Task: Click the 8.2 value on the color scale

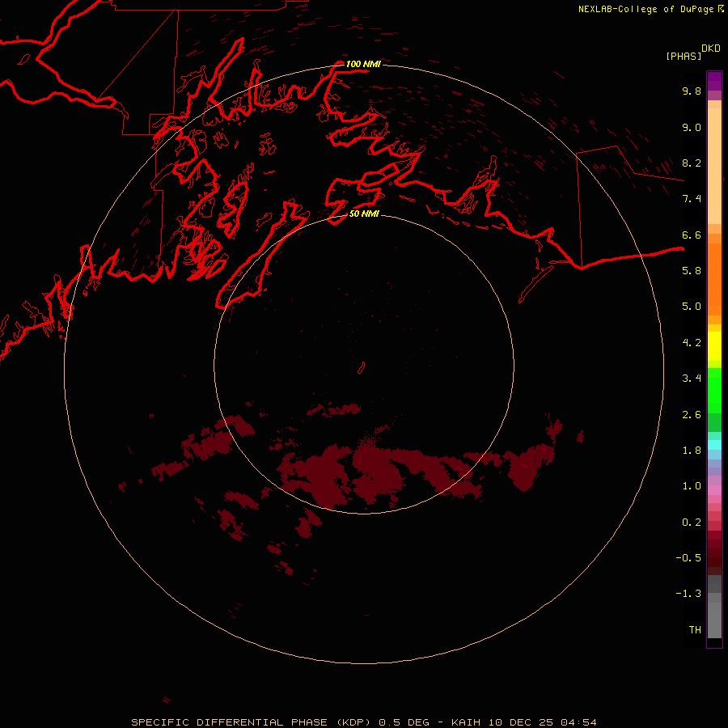Action: click(692, 163)
